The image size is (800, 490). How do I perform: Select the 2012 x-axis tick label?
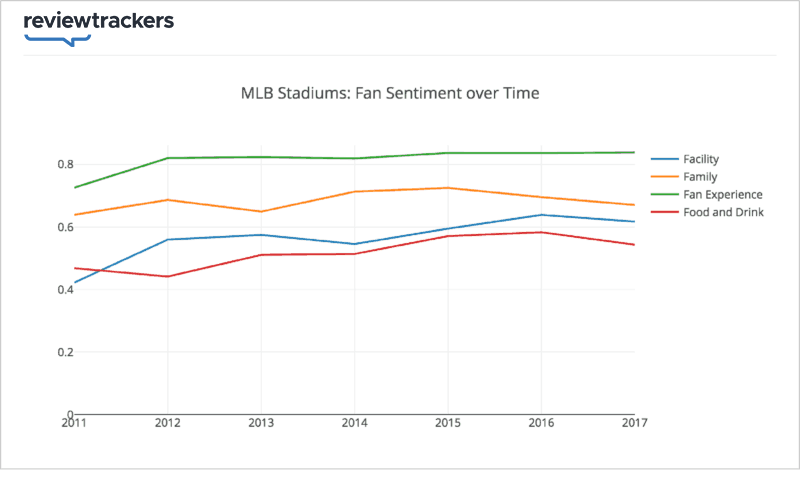tap(168, 423)
